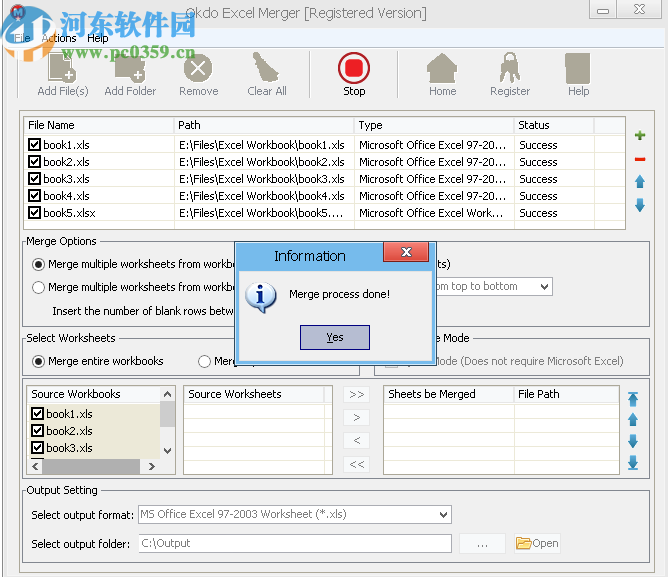Viewport: 668px width, 577px height.
Task: Click the > add one sheet button
Action: [357, 417]
